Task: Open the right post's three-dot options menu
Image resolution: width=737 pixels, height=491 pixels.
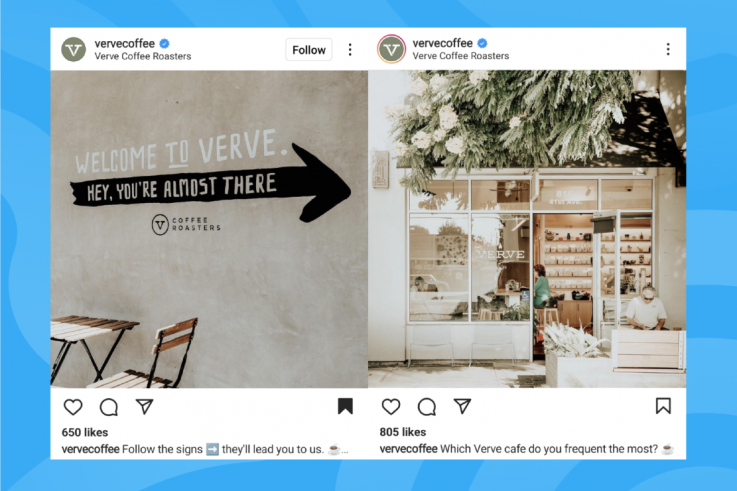Action: coord(668,49)
